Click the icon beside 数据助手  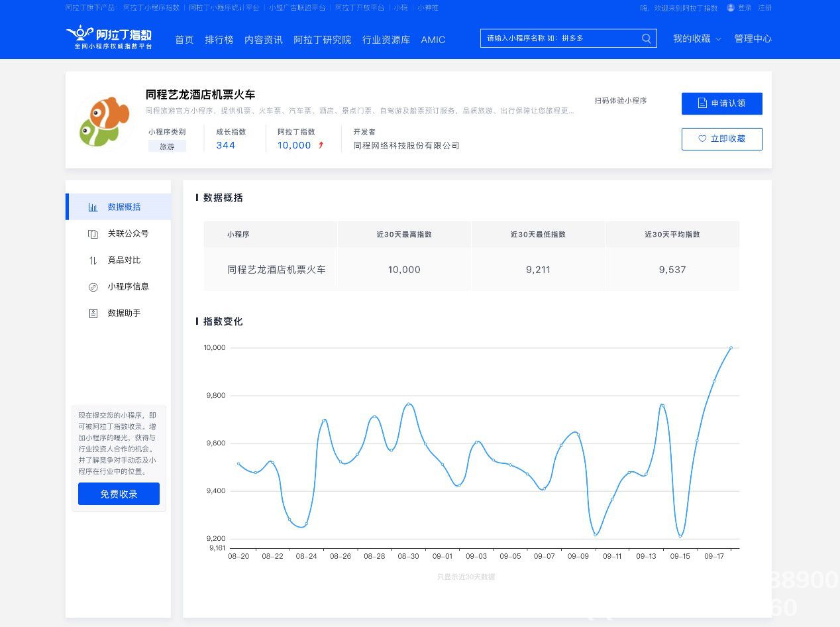93,313
